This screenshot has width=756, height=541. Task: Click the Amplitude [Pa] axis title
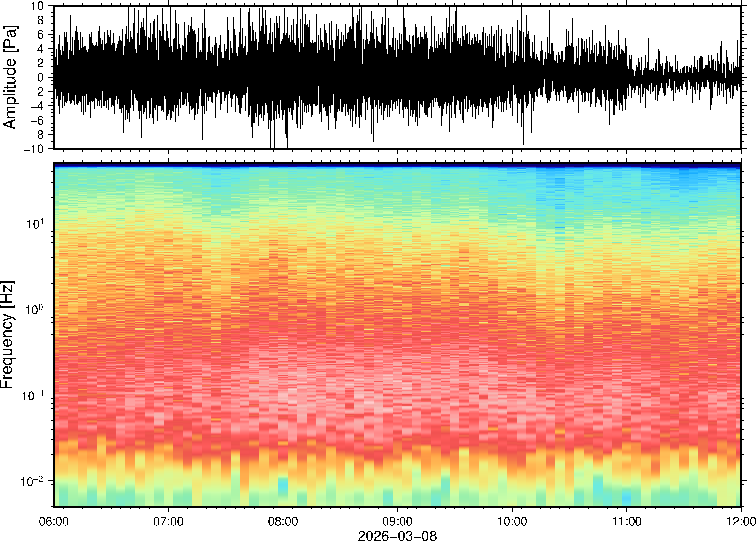(10, 77)
